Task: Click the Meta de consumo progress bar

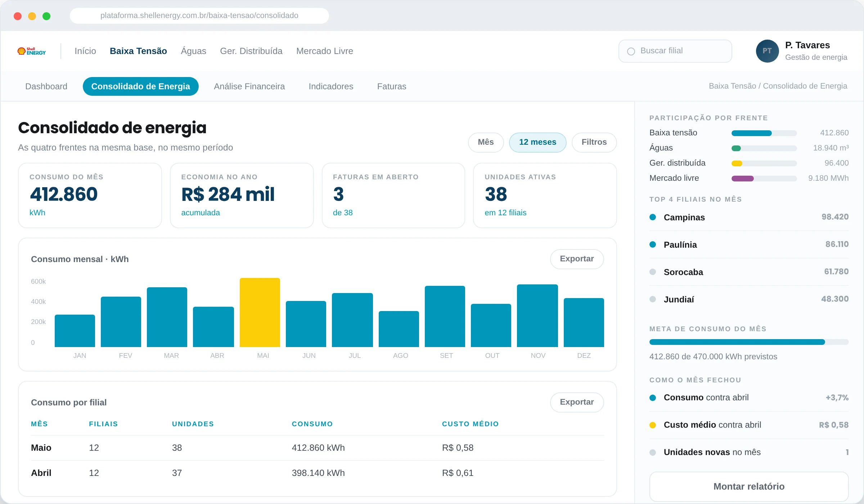Action: (749, 342)
